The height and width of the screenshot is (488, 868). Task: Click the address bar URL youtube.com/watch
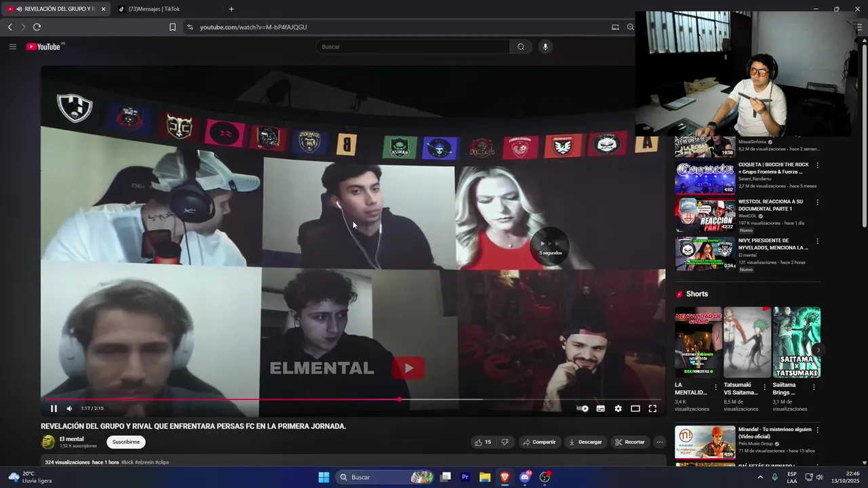(x=253, y=27)
